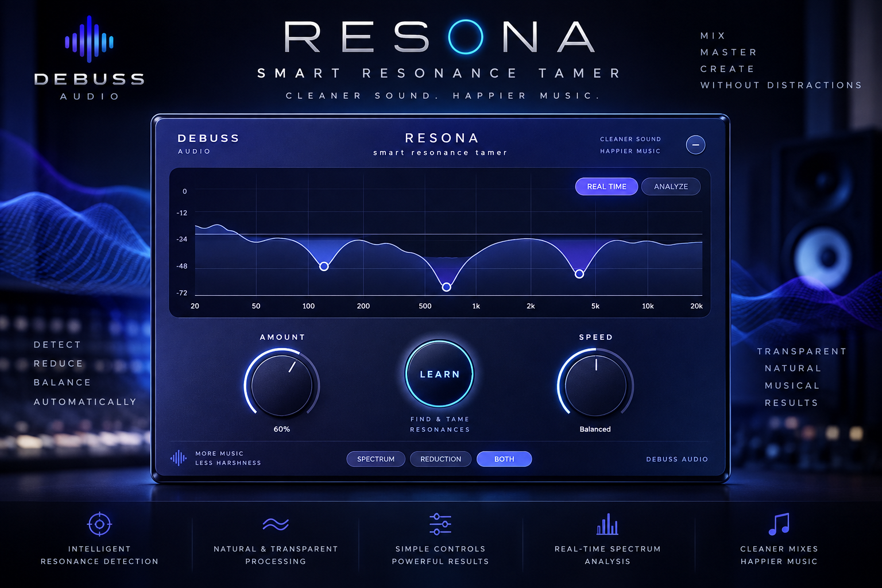Click the "500" frequency label on the graph
Screen dimensions: 882x588
coord(425,306)
